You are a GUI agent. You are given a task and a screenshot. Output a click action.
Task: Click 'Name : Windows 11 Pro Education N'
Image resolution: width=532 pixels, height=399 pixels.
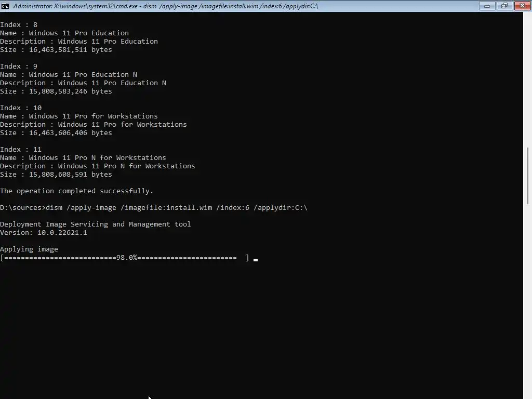[x=69, y=75]
